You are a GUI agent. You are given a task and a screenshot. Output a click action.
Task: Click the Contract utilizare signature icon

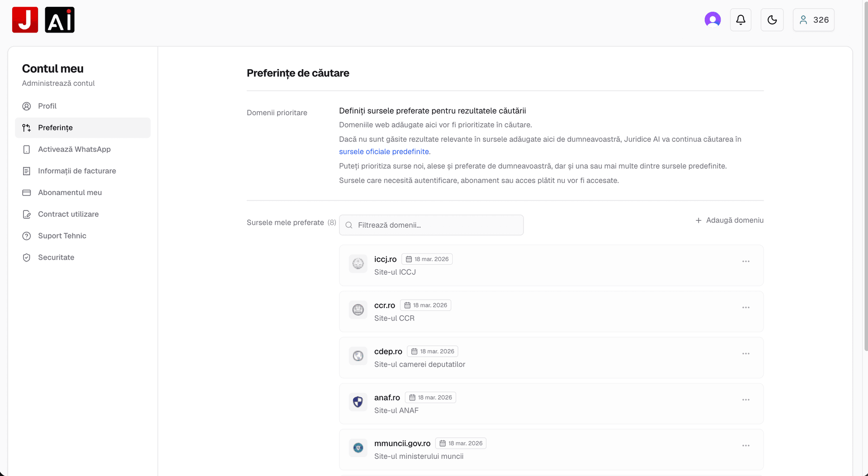(x=27, y=214)
